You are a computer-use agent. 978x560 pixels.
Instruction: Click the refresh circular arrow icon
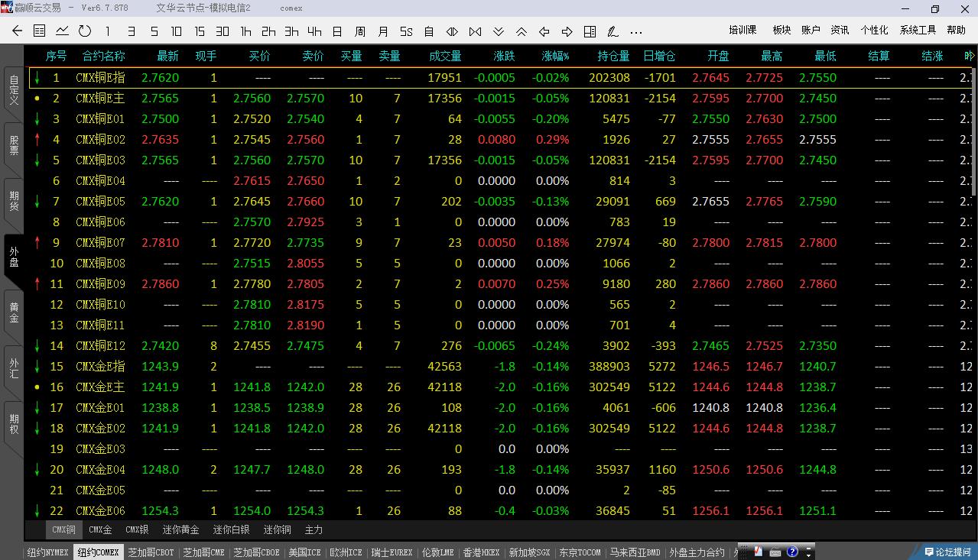point(85,31)
